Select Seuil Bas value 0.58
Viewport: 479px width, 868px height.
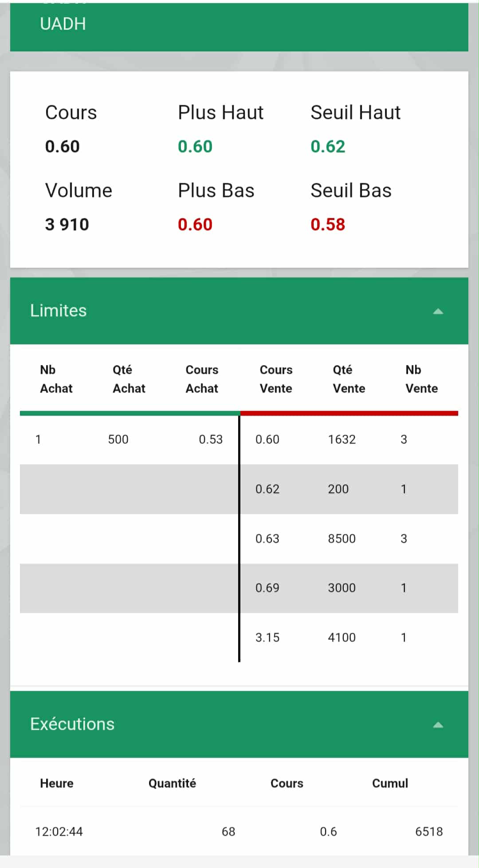(328, 225)
